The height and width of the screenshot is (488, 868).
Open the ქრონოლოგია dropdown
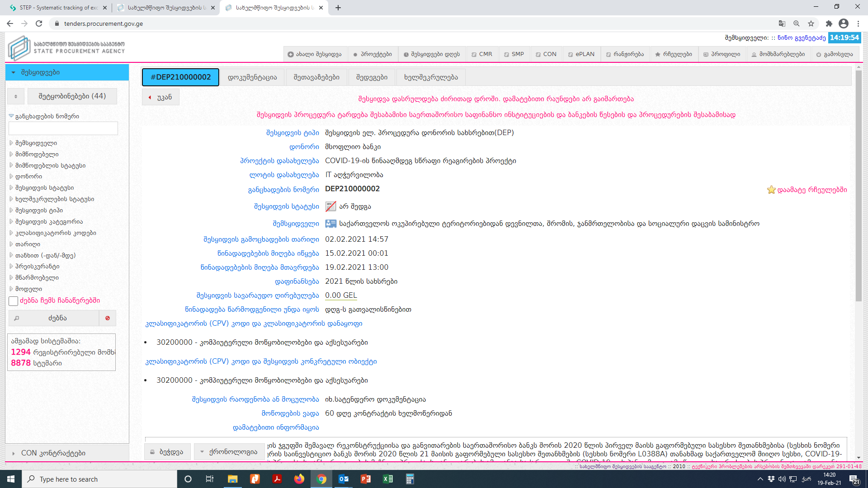229,452
